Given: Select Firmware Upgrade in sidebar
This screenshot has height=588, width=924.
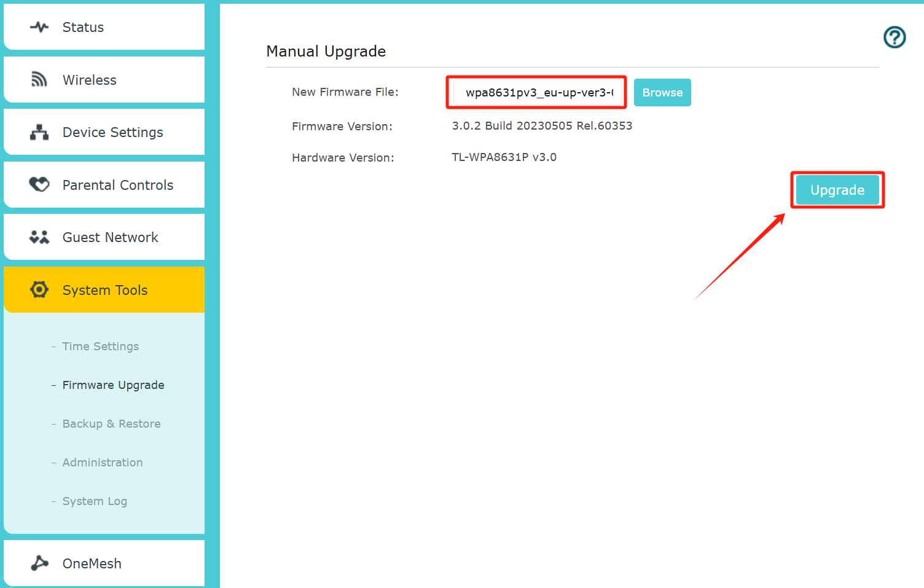Looking at the screenshot, I should (x=113, y=385).
